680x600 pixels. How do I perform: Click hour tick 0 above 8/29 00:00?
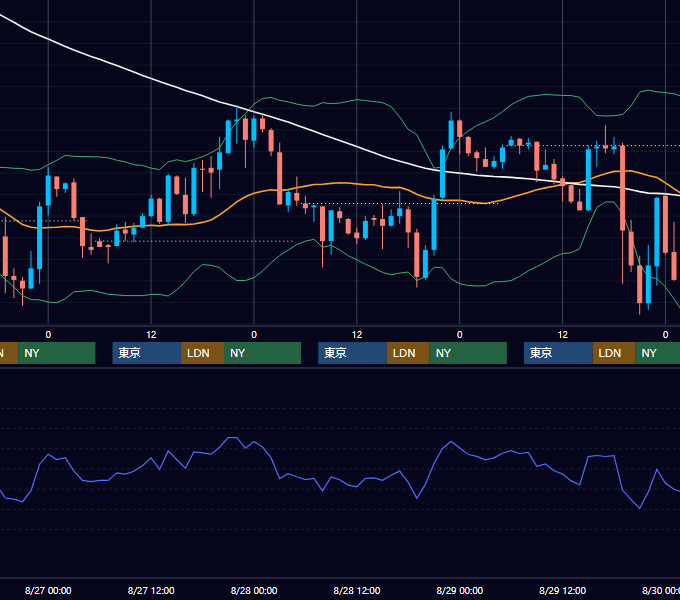pos(460,335)
